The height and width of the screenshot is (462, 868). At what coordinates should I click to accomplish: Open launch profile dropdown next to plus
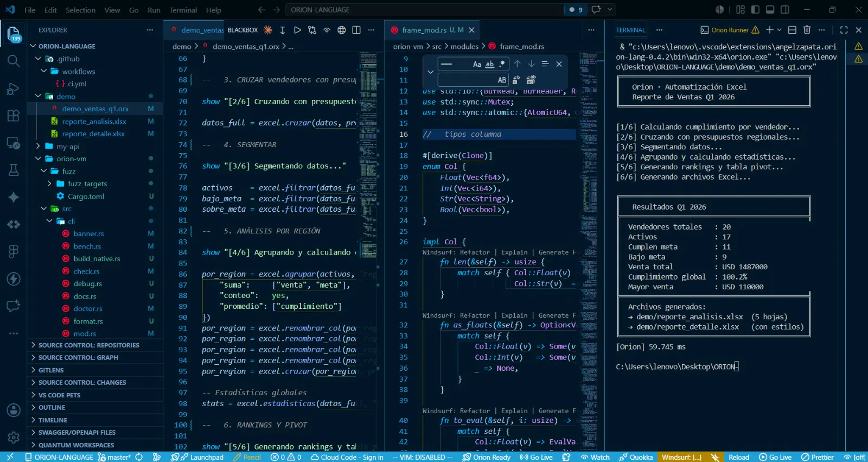pos(780,30)
